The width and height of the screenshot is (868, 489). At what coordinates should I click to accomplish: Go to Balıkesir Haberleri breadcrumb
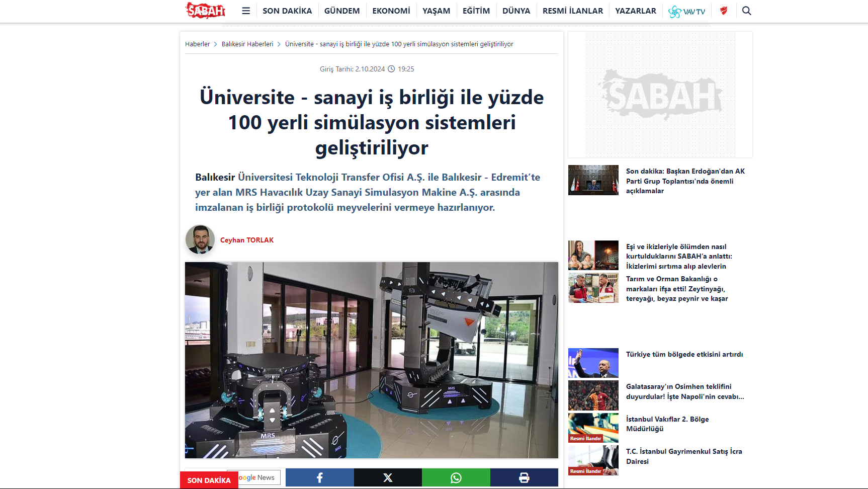click(247, 44)
